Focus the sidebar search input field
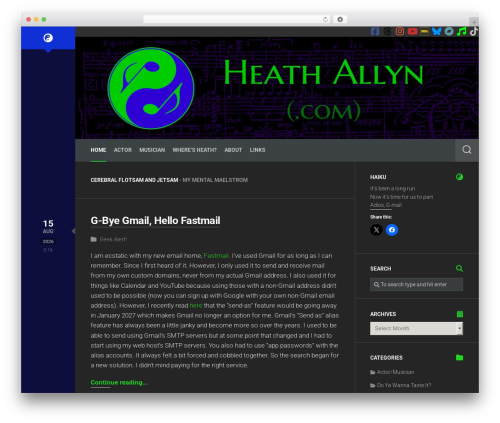 tap(416, 284)
